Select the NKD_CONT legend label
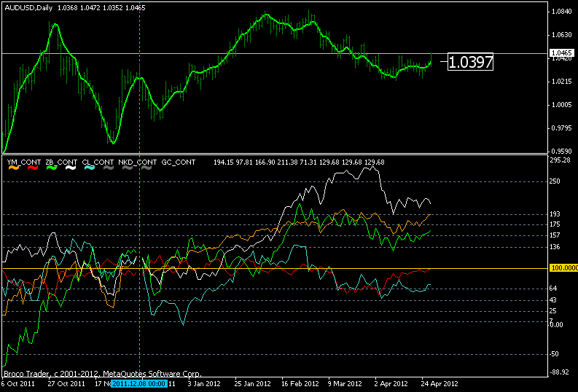The image size is (578, 392). [138, 162]
